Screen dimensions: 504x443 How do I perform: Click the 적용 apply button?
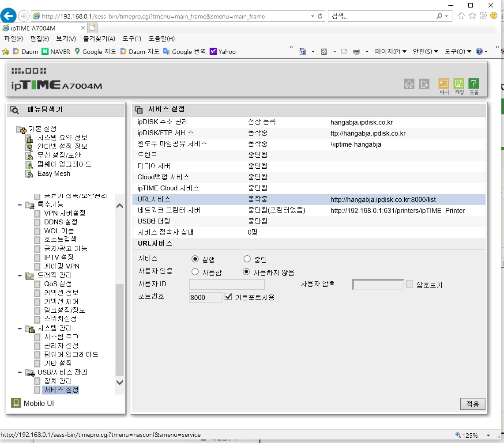[472, 404]
